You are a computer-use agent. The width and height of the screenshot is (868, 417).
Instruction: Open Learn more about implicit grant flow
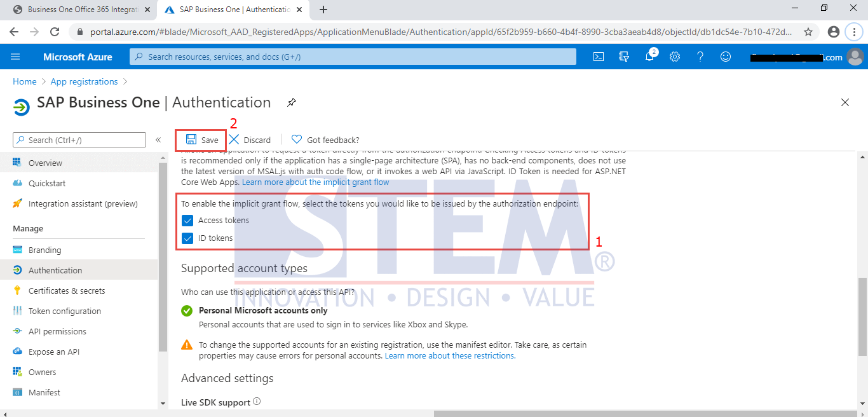coord(316,182)
